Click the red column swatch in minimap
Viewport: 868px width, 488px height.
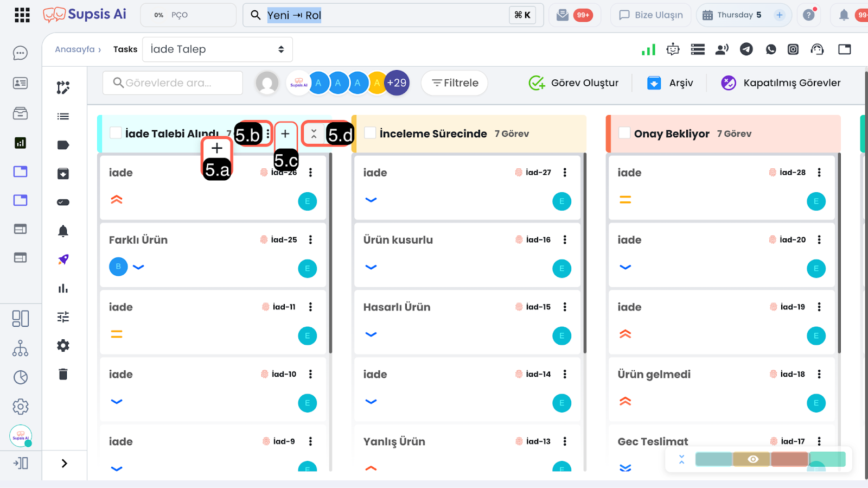pyautogui.click(x=789, y=459)
